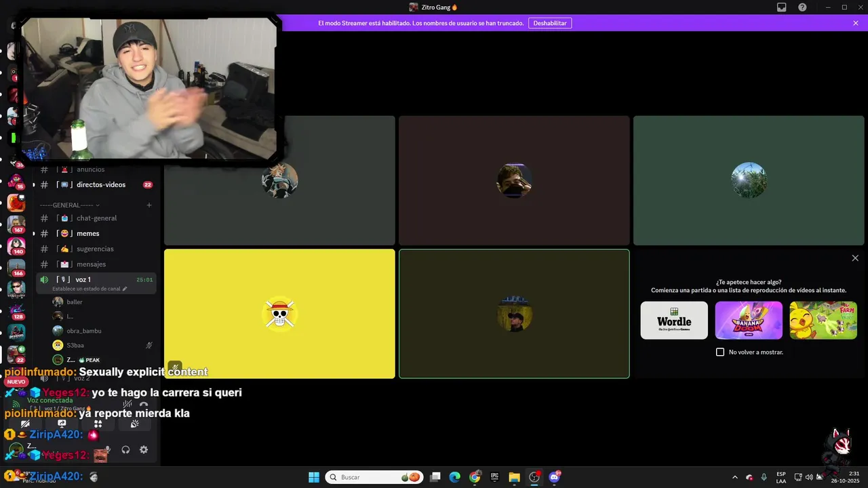Open server icon with 140 badge
This screenshot has height=488, width=868.
coord(16,245)
